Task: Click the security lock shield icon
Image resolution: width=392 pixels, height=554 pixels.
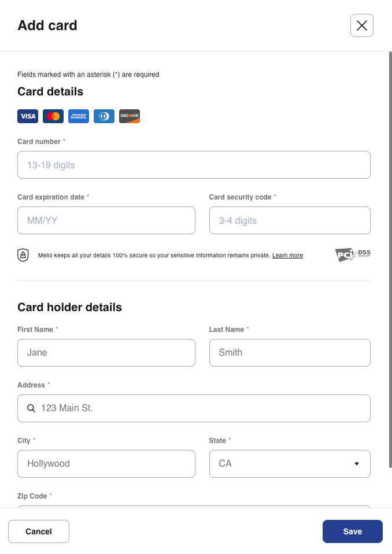Action: [x=23, y=255]
